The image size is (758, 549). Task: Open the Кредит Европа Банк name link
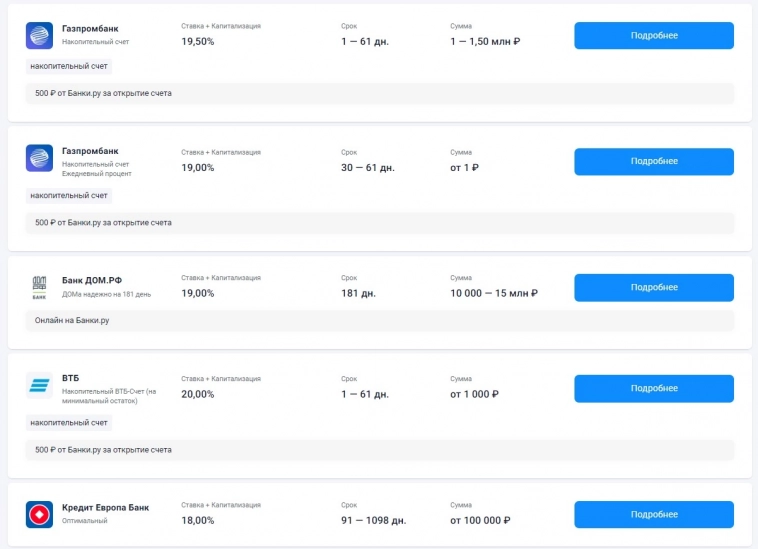pos(105,508)
